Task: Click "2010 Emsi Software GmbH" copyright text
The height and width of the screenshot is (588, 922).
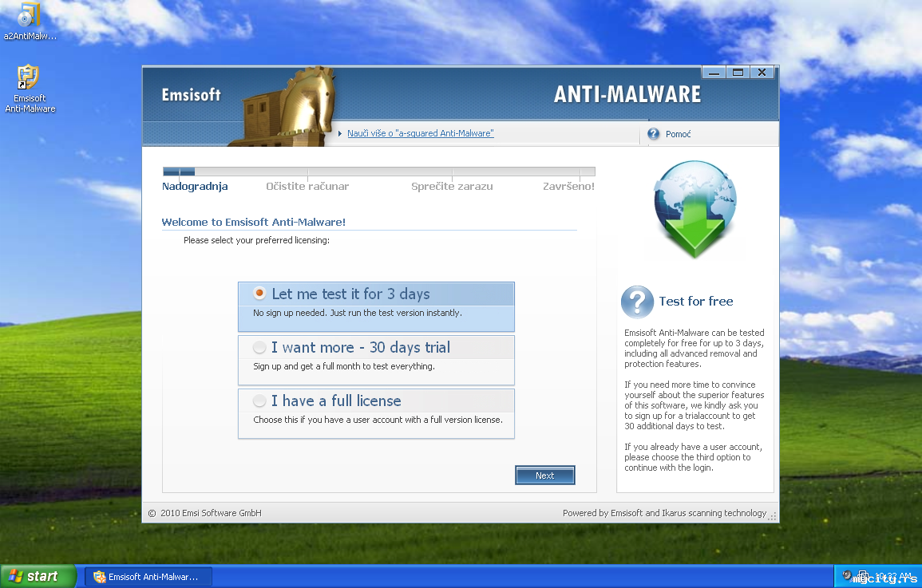Action: [x=211, y=513]
